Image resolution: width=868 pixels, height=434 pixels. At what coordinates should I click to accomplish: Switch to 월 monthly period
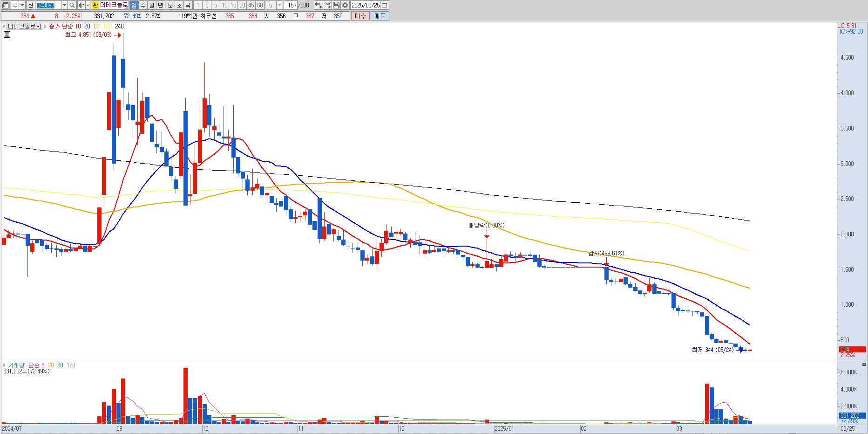point(152,5)
